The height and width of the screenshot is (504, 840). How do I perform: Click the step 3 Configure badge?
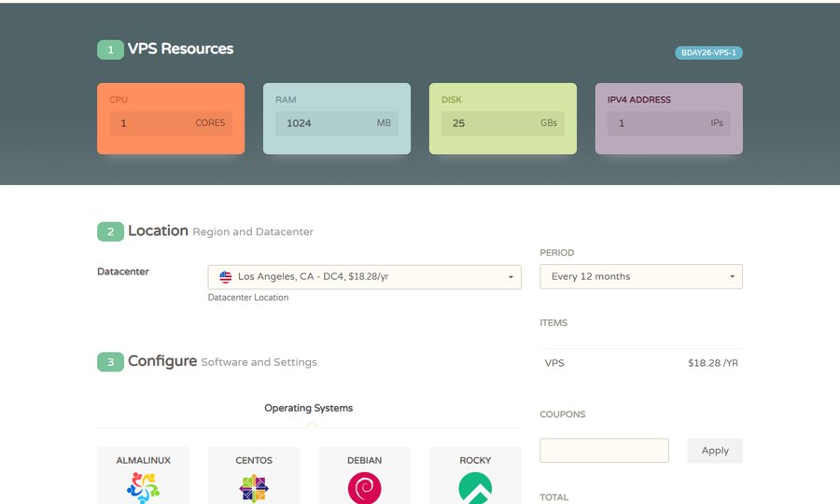pos(110,362)
